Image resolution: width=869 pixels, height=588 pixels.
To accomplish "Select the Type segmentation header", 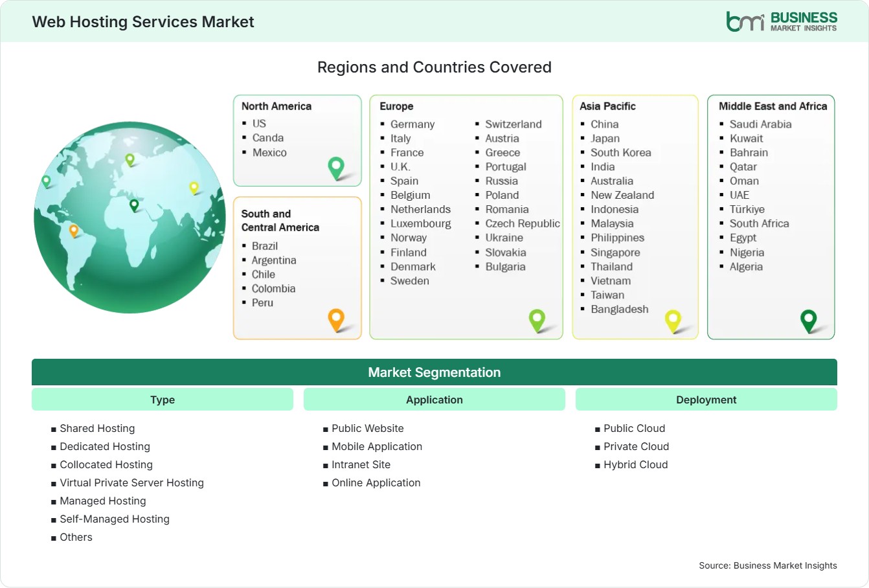I will point(163,400).
